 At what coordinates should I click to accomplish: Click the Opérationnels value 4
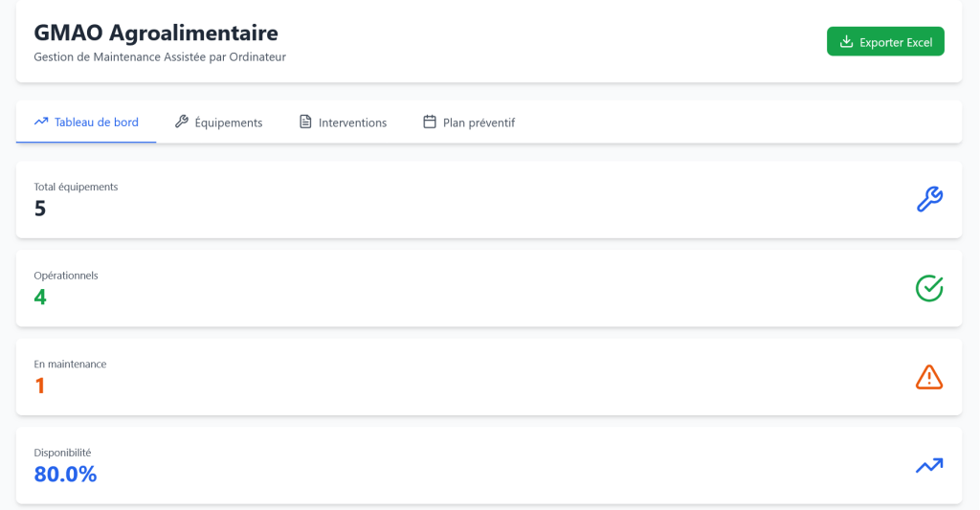pyautogui.click(x=40, y=297)
